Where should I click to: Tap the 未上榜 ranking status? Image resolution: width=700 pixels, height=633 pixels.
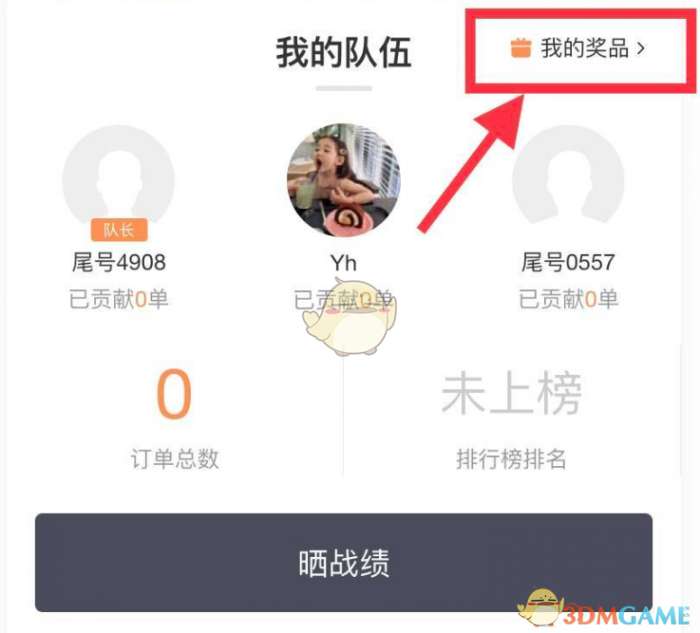tap(512, 393)
